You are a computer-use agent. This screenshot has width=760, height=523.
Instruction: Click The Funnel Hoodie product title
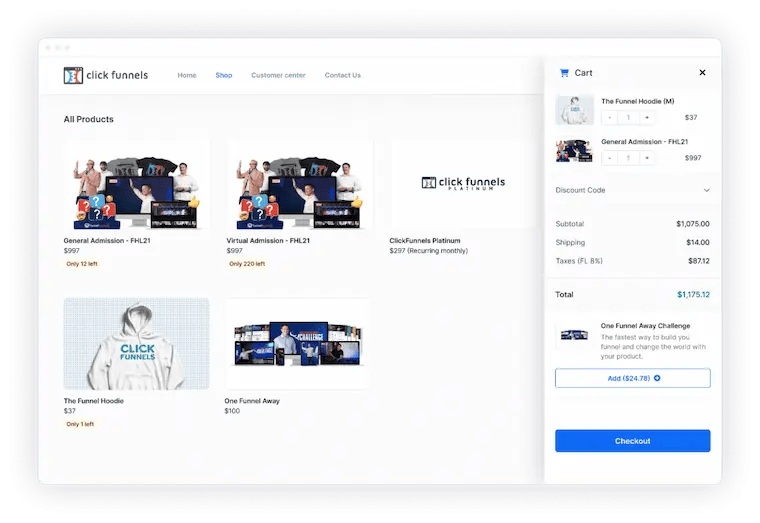coord(94,401)
